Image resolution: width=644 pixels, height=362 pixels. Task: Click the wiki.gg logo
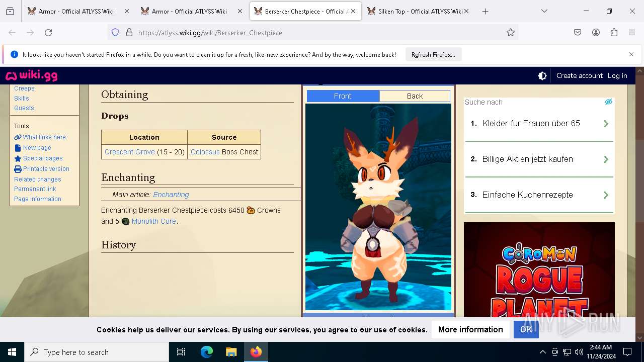31,75
